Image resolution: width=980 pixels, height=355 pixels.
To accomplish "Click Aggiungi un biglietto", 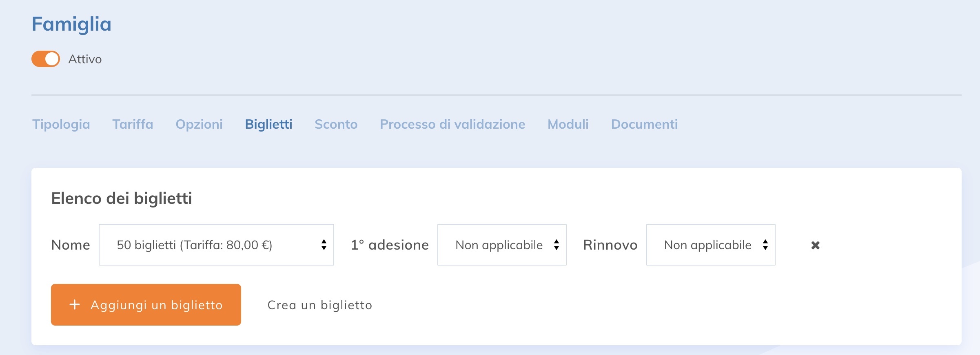I will tap(145, 304).
